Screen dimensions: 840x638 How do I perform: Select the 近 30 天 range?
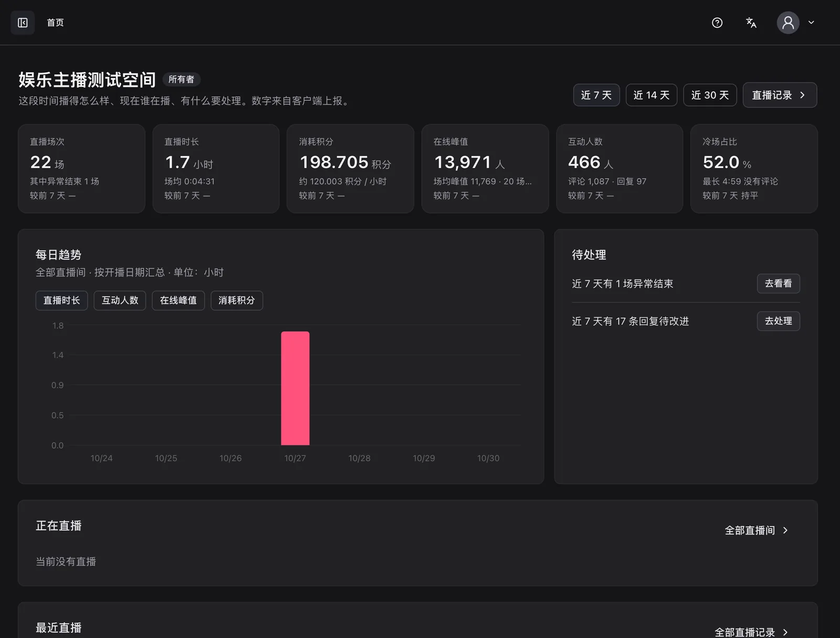click(x=710, y=95)
